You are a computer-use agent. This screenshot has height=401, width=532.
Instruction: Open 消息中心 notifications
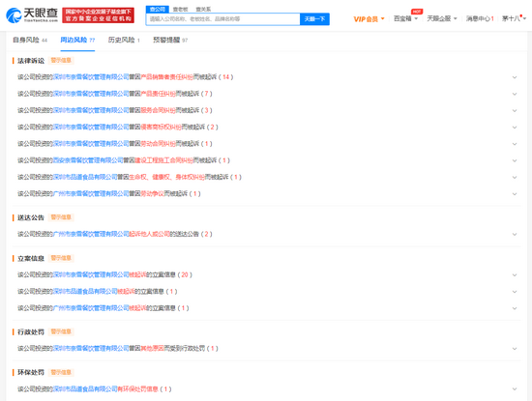click(480, 18)
